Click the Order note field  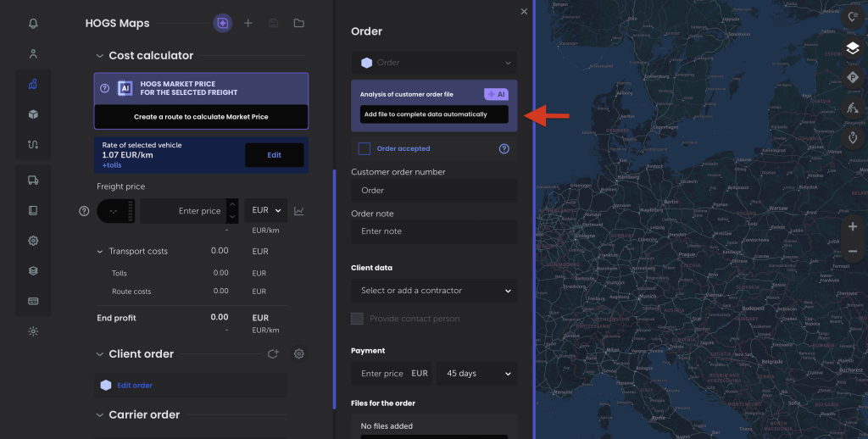[x=434, y=231]
